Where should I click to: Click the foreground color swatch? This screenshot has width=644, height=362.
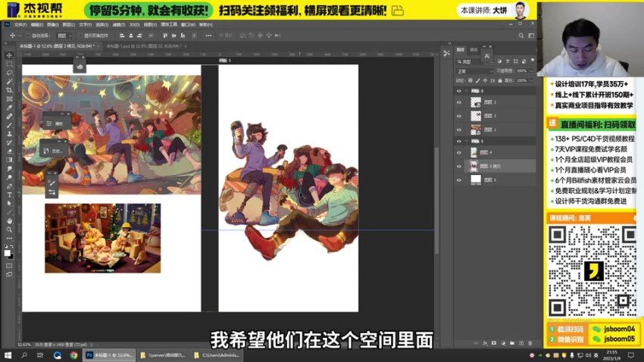pyautogui.click(x=7, y=253)
